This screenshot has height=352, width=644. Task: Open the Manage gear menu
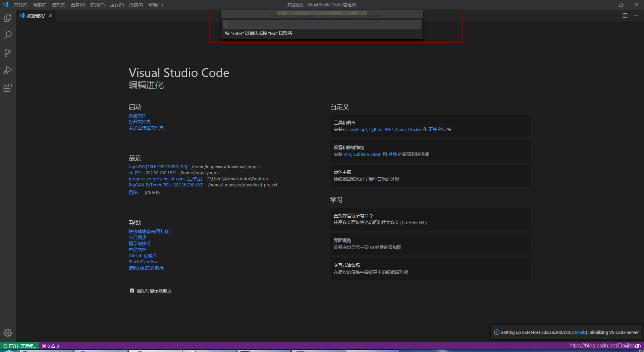pyautogui.click(x=8, y=333)
